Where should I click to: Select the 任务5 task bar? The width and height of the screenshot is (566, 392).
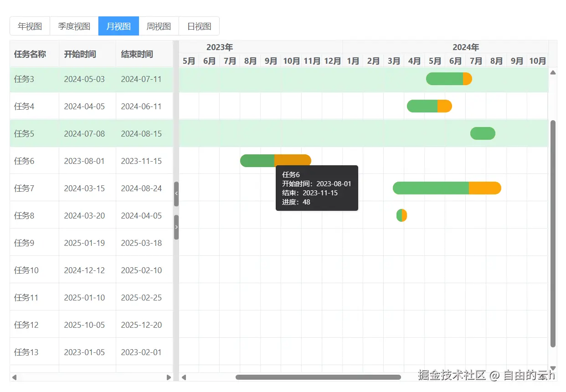(483, 133)
